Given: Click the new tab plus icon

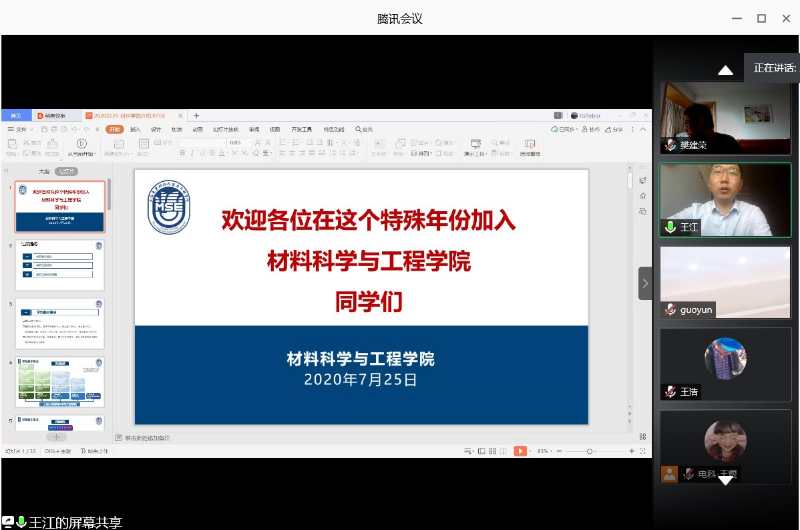Looking at the screenshot, I should [x=196, y=116].
